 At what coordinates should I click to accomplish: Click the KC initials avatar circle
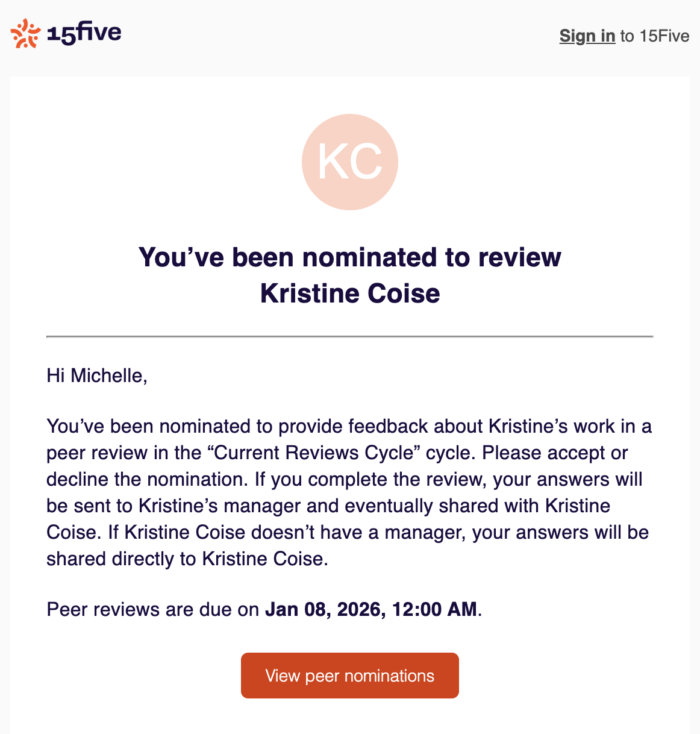[x=350, y=162]
